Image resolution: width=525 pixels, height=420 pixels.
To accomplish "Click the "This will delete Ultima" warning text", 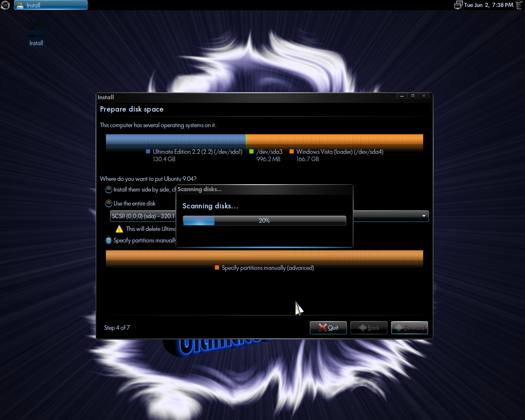I will 151,229.
